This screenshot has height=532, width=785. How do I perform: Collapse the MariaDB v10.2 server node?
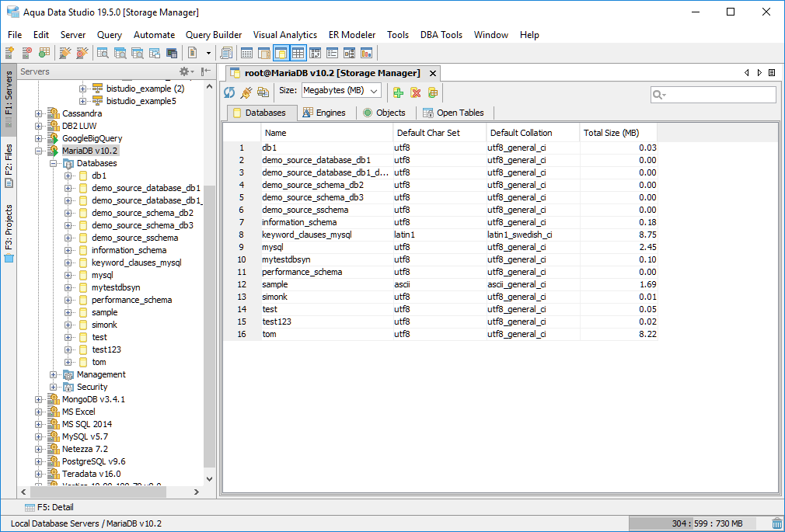[x=39, y=151]
